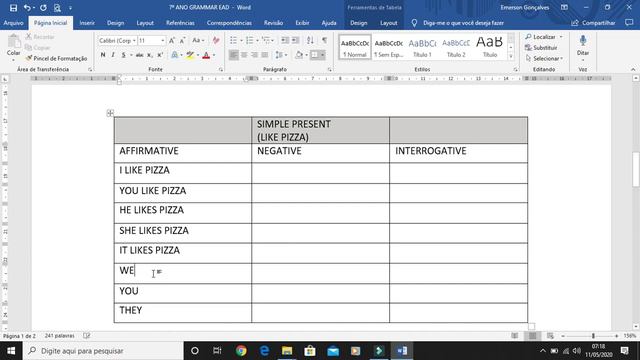
Task: Open File Explorer from the taskbar
Action: (x=287, y=351)
